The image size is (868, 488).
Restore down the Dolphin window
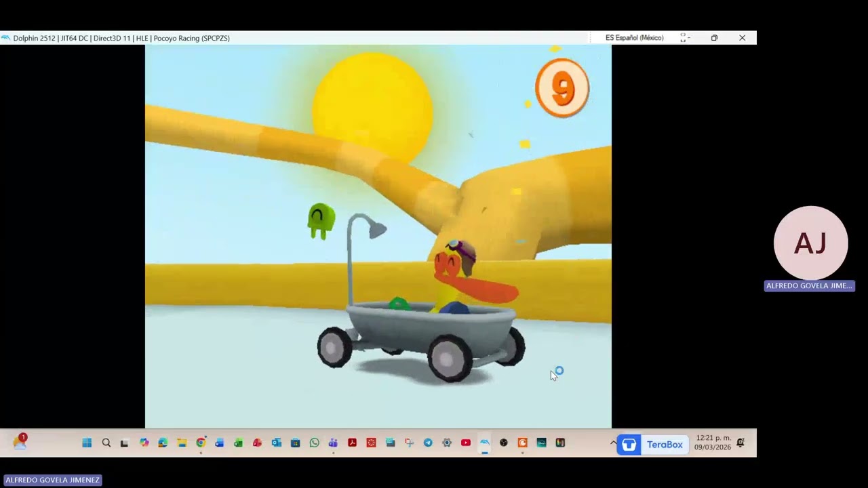[x=714, y=38]
